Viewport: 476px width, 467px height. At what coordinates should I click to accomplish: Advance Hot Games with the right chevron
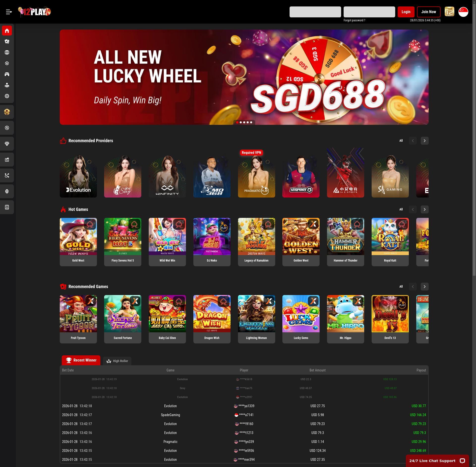pyautogui.click(x=424, y=209)
